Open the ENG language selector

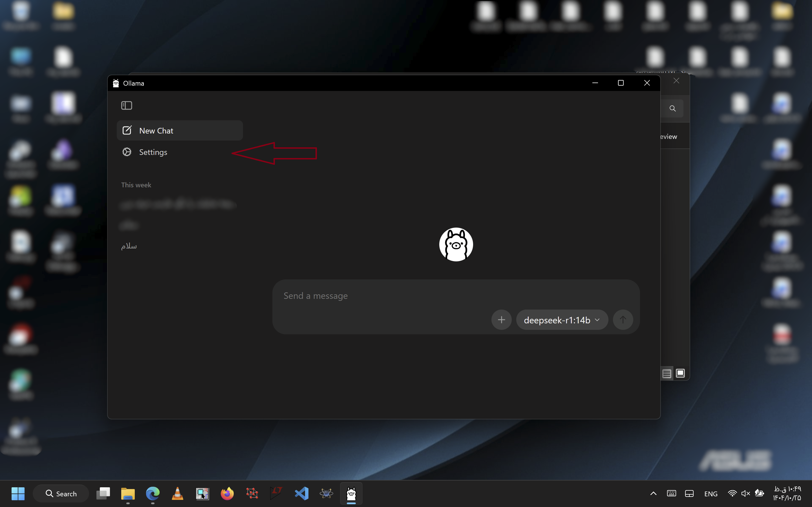(711, 493)
